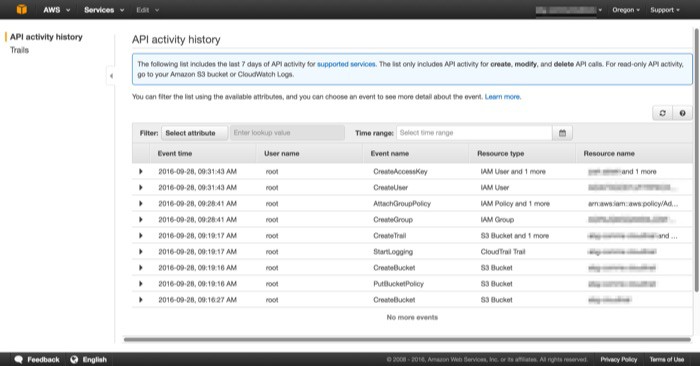700x366 pixels.
Task: Open the Support dropdown menu
Action: pos(665,10)
